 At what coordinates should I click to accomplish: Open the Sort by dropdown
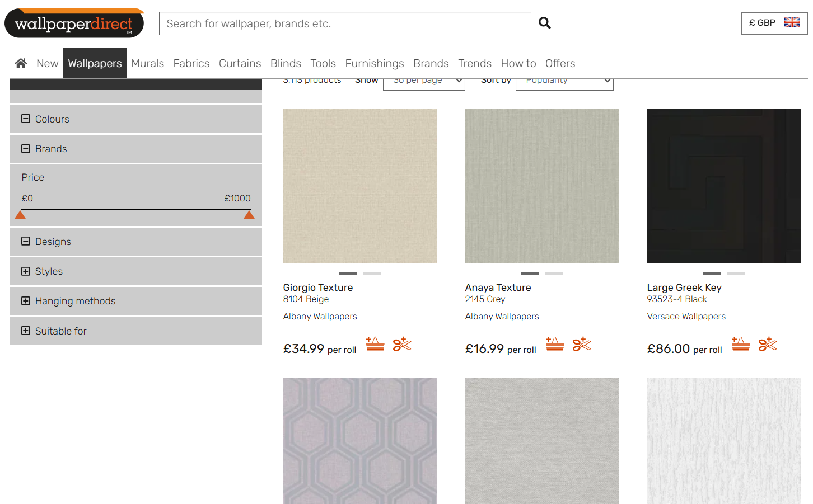564,82
